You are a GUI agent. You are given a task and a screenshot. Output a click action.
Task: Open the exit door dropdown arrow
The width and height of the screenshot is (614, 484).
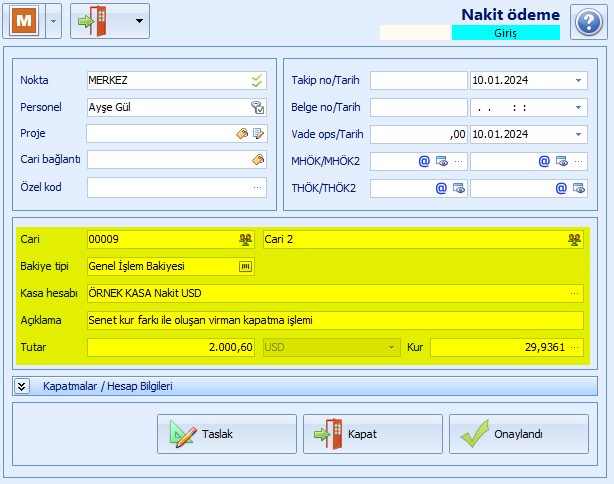(139, 21)
